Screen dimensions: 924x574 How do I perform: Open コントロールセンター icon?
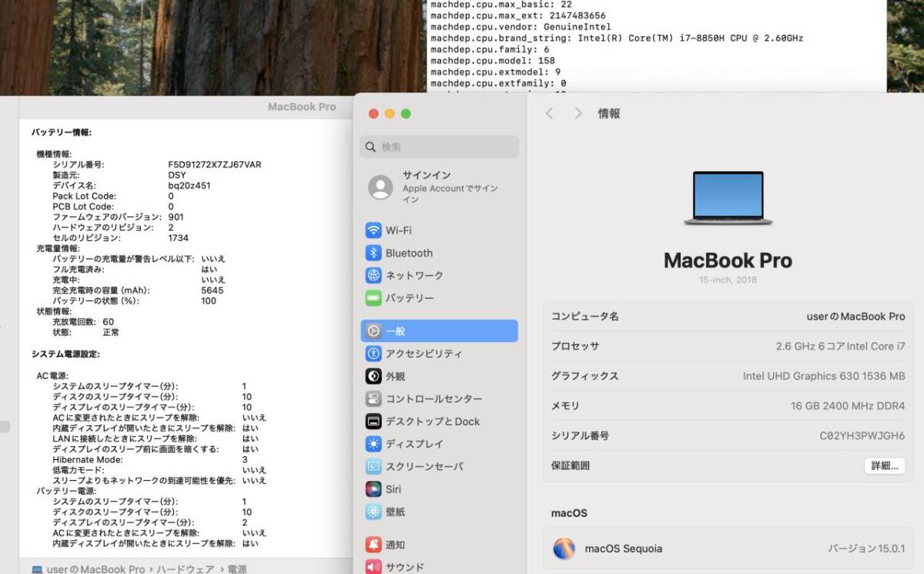coord(373,399)
